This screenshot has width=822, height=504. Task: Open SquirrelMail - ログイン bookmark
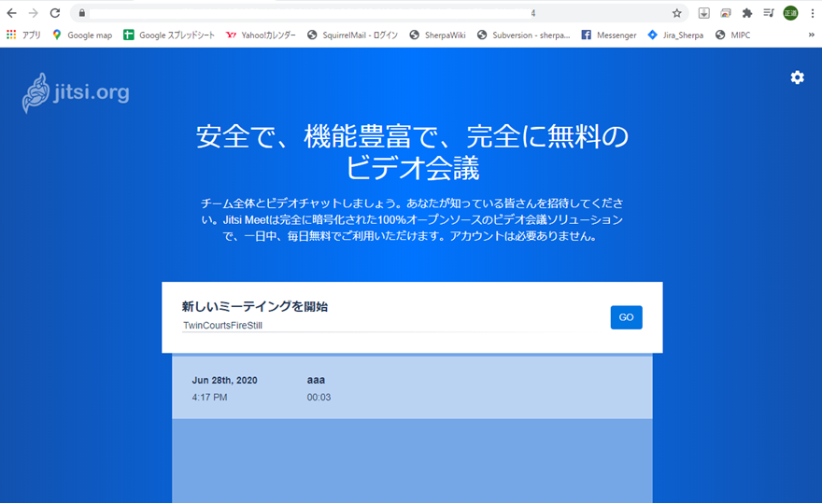pos(352,35)
